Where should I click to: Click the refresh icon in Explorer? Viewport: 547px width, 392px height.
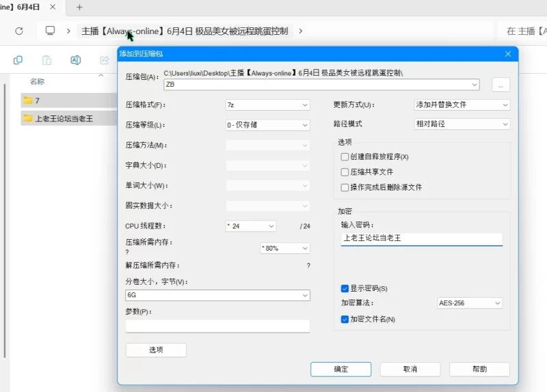point(19,31)
